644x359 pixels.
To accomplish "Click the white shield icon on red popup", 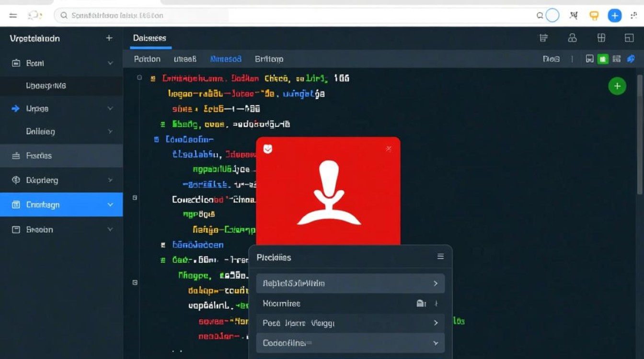I will coord(268,149).
